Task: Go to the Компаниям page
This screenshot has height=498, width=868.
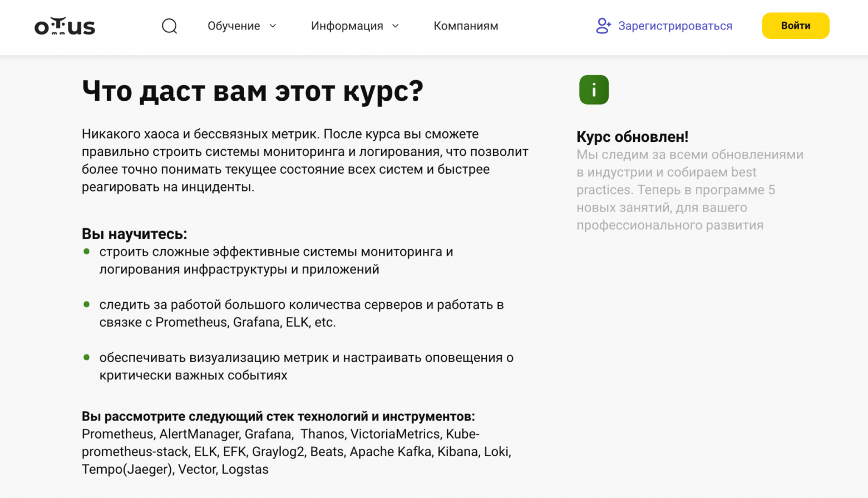Action: pos(466,26)
